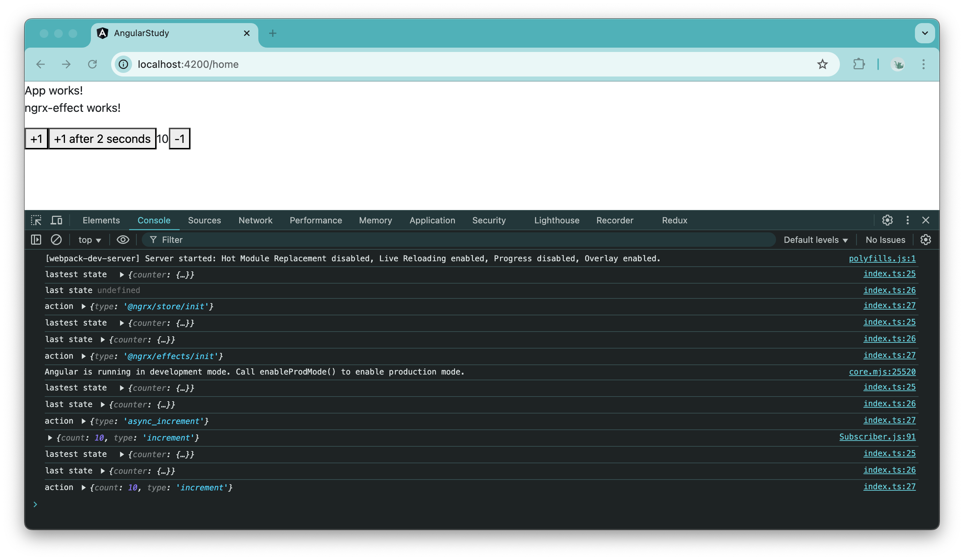Click the site information icon in address bar

[x=122, y=64]
